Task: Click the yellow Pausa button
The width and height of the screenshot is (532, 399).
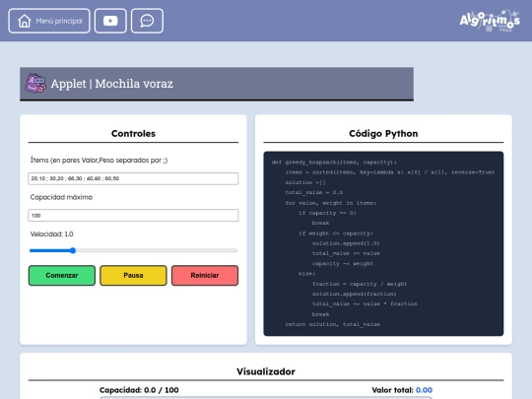Action: click(x=133, y=276)
